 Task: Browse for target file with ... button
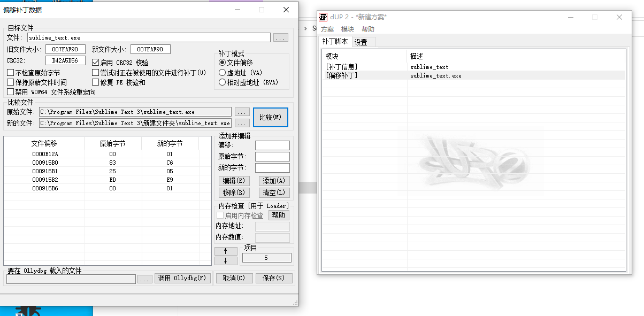coord(281,37)
